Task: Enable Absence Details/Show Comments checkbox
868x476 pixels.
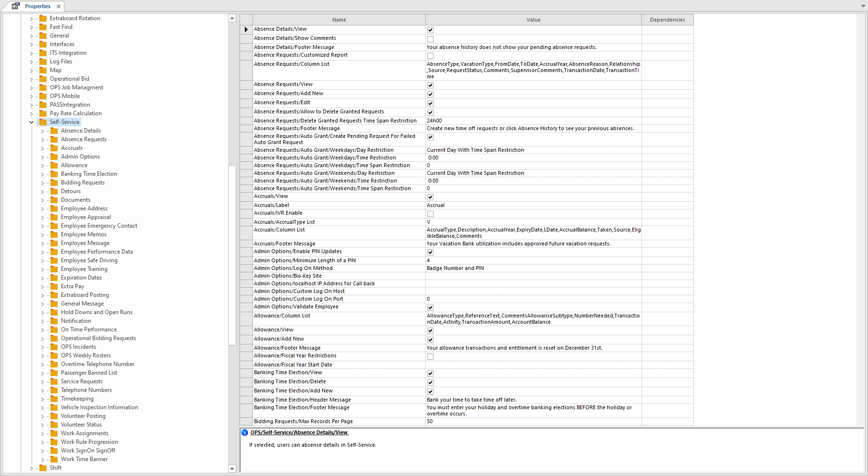Action: [x=430, y=39]
